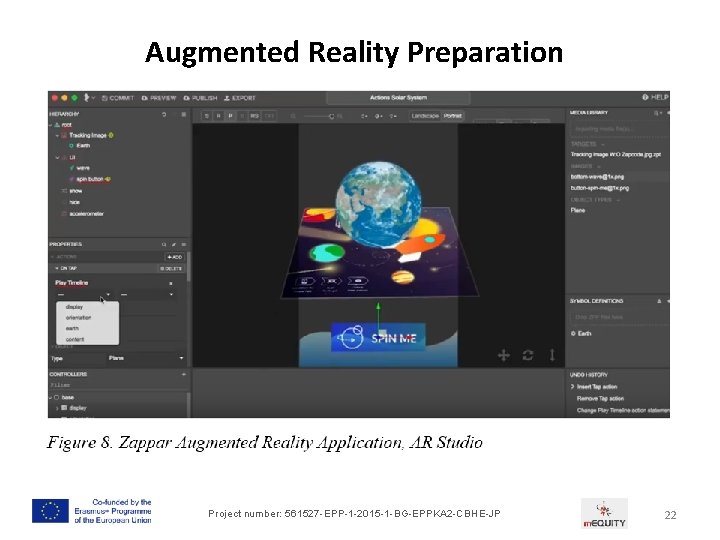Click the refresh icon in the Hierarchy header

[x=164, y=114]
